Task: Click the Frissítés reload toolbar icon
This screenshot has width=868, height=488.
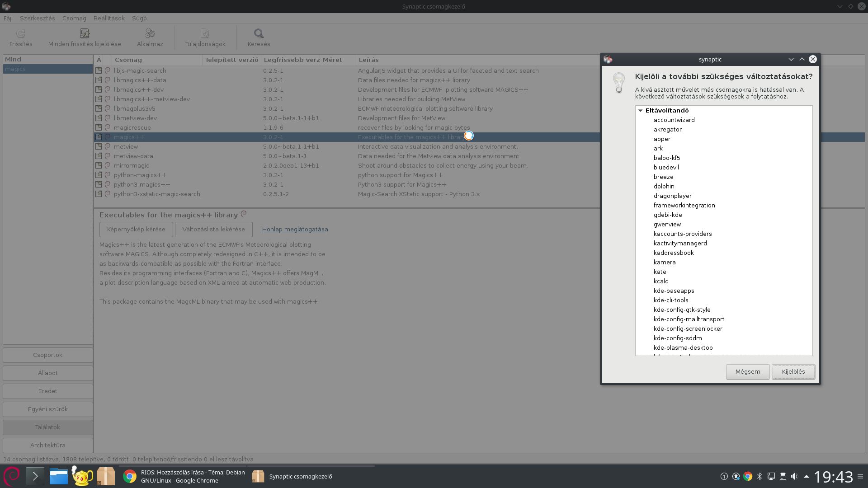Action: click(21, 34)
